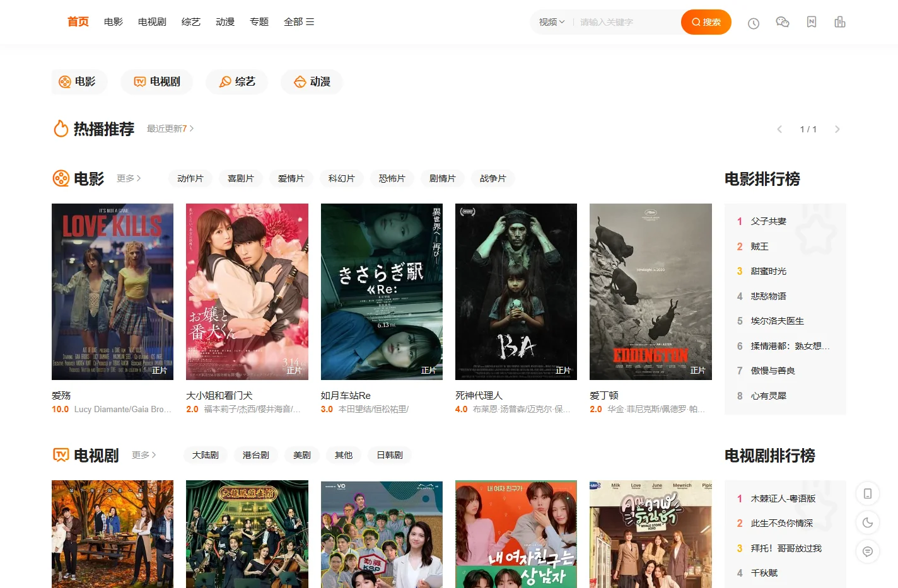This screenshot has height=588, width=898.
Task: Open the 死神代理人 poster
Action: (516, 292)
